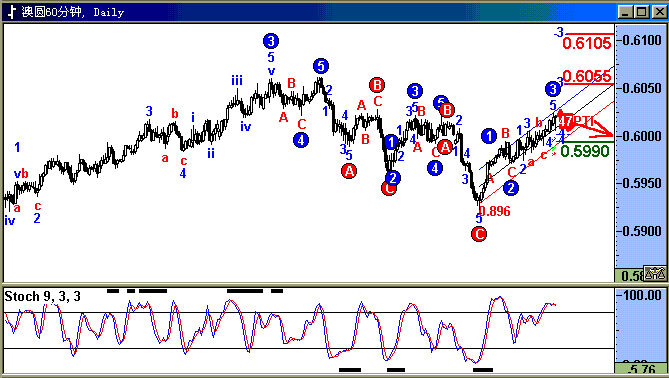Click the title text 澳圆60分钟, Daily
The width and height of the screenshot is (669, 378).
click(x=73, y=12)
